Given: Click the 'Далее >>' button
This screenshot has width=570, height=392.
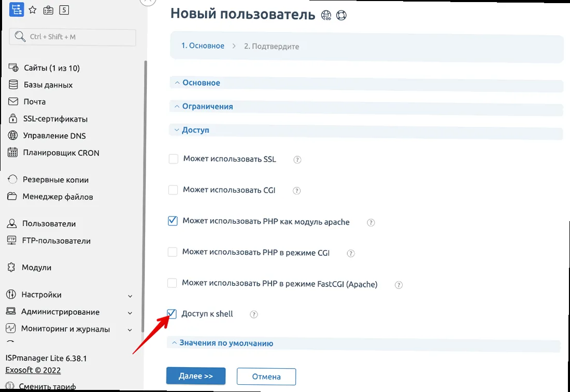Looking at the screenshot, I should (196, 375).
